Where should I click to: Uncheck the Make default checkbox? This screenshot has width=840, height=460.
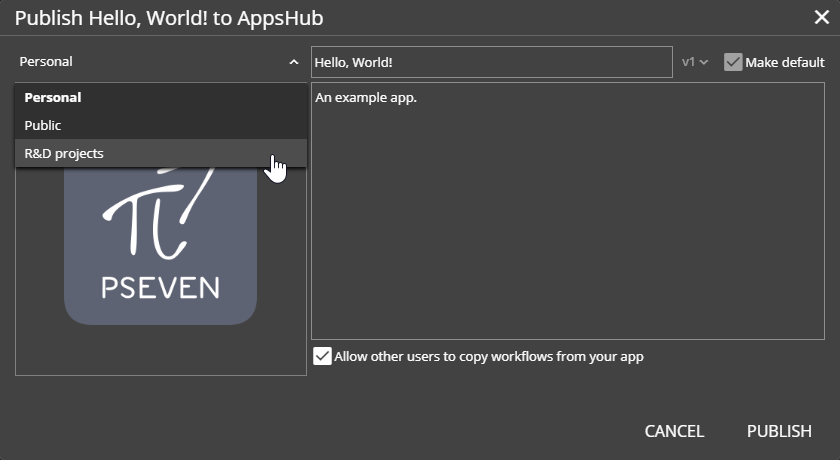pos(733,62)
